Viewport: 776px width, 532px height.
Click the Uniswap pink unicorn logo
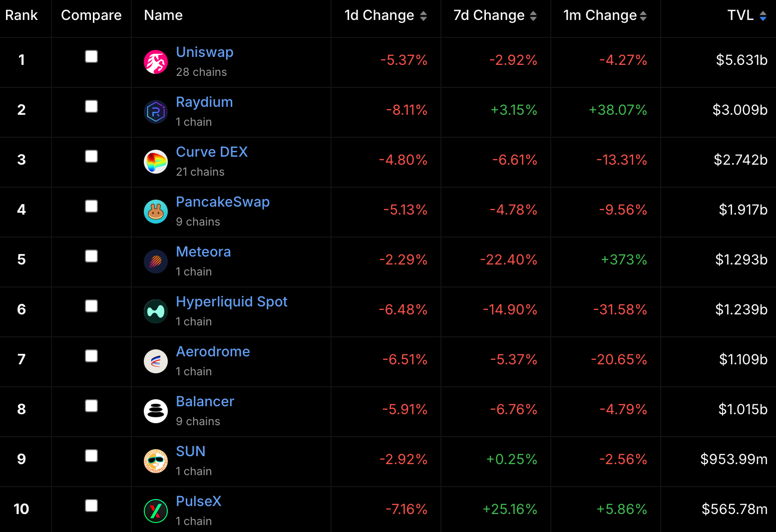pyautogui.click(x=156, y=62)
